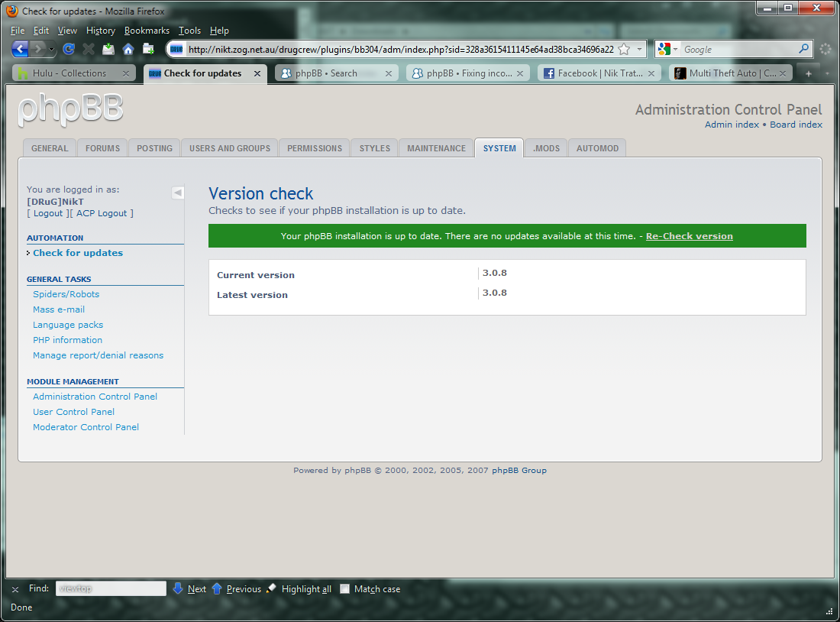The height and width of the screenshot is (622, 840).
Task: Open the Bookmarks menu
Action: [147, 31]
